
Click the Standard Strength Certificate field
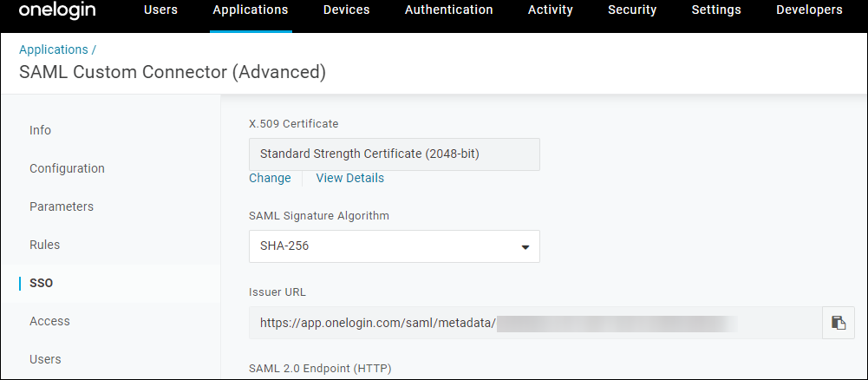pyautogui.click(x=395, y=154)
